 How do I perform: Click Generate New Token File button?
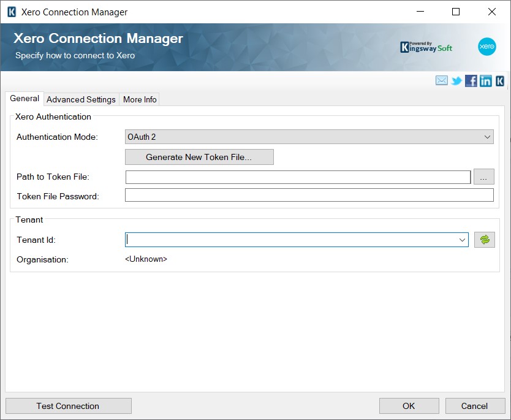(x=199, y=157)
